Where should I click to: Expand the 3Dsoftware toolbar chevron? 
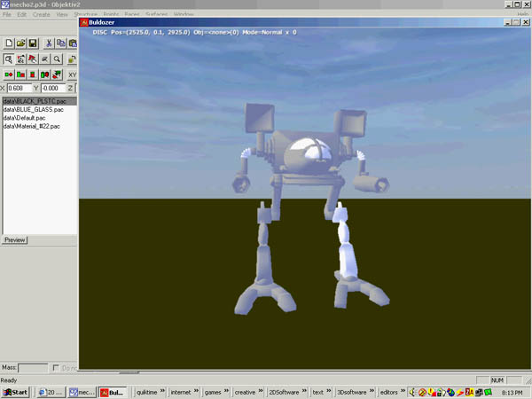372,391
